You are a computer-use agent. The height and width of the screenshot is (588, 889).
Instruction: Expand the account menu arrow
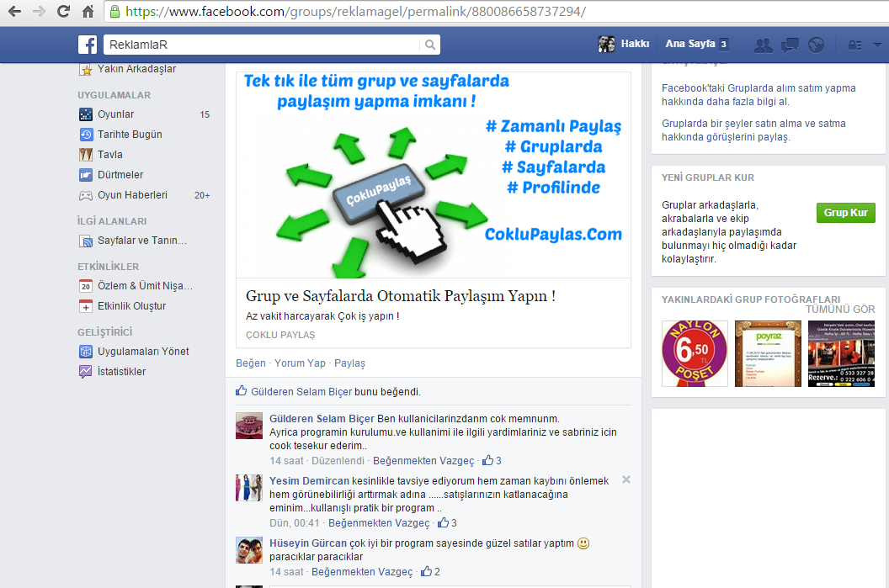[x=877, y=45]
